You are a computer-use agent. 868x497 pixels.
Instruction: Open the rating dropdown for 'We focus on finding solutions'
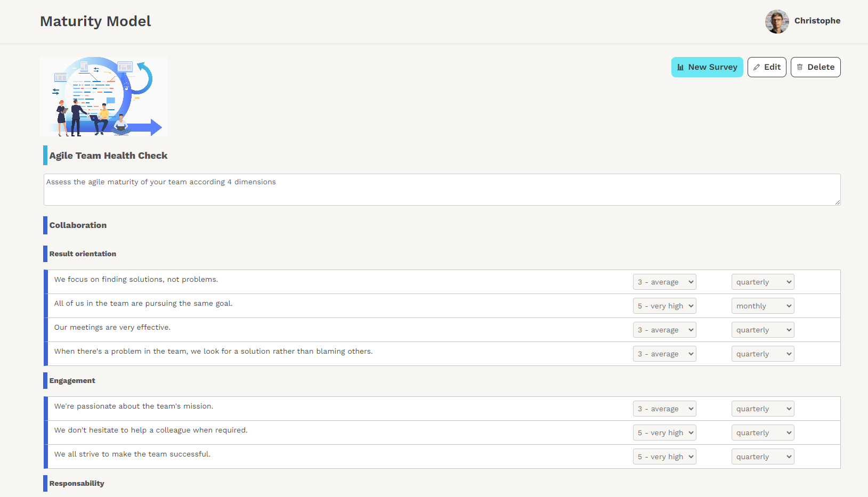point(664,281)
